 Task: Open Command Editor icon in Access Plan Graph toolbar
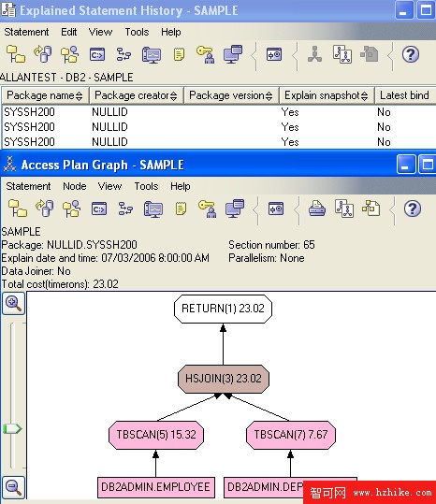99,209
